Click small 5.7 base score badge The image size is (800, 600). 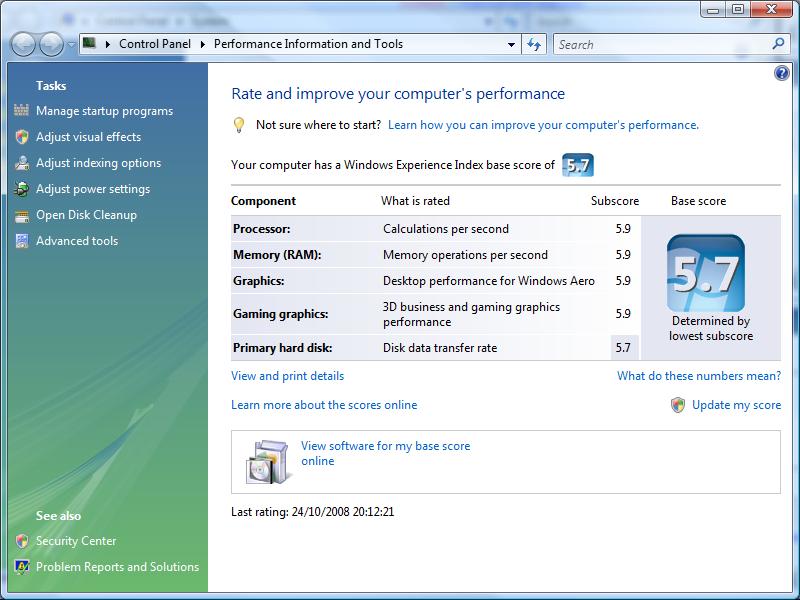(x=578, y=165)
